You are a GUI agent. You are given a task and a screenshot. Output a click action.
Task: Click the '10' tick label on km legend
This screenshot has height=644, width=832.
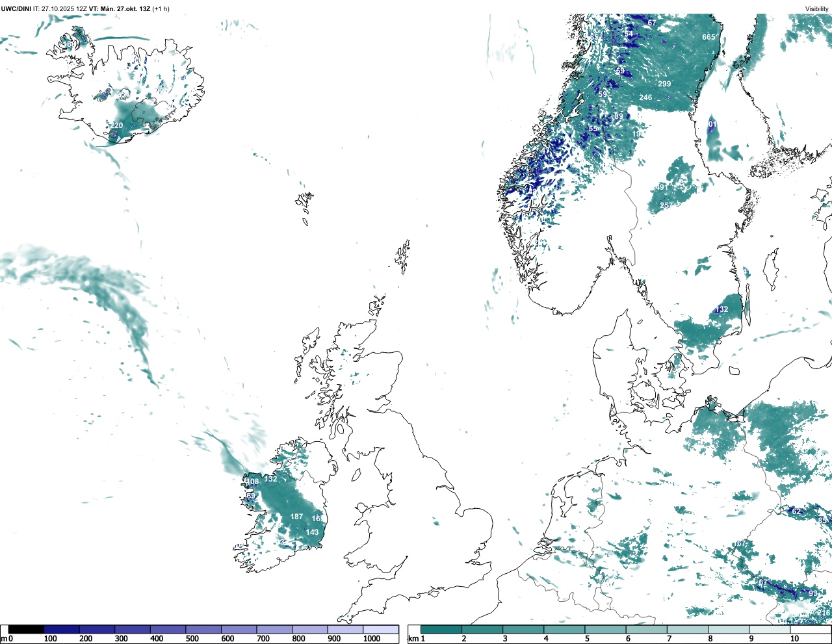[794, 639]
